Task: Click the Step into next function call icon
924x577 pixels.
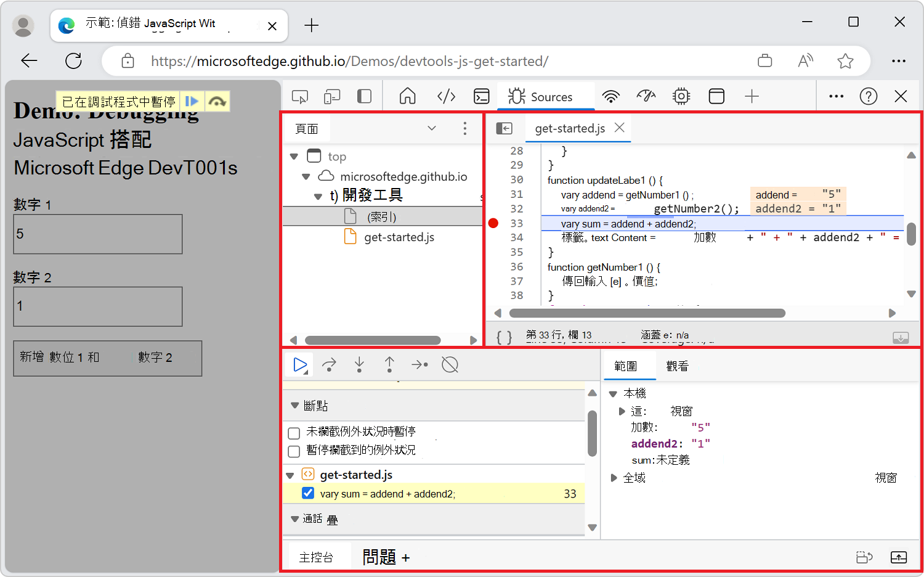Action: tap(359, 364)
